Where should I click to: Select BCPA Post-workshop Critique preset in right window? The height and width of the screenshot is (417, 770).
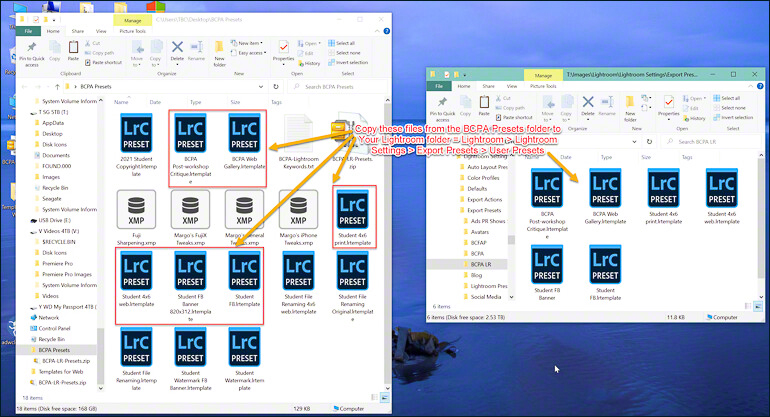(547, 203)
